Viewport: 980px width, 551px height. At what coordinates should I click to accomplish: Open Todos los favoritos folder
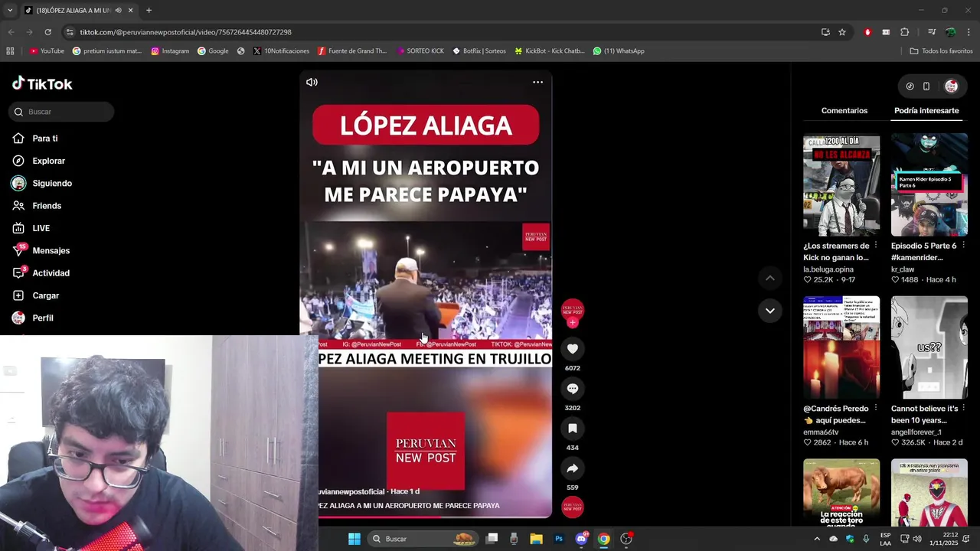coord(941,51)
